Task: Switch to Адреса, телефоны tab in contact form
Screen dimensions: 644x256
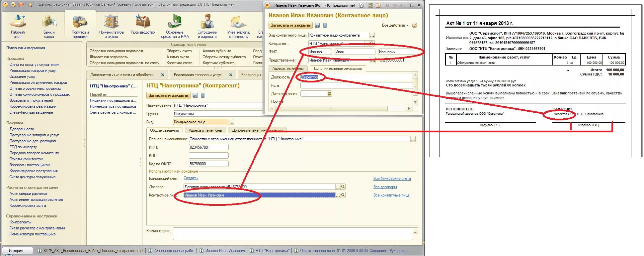Action: tap(288, 68)
